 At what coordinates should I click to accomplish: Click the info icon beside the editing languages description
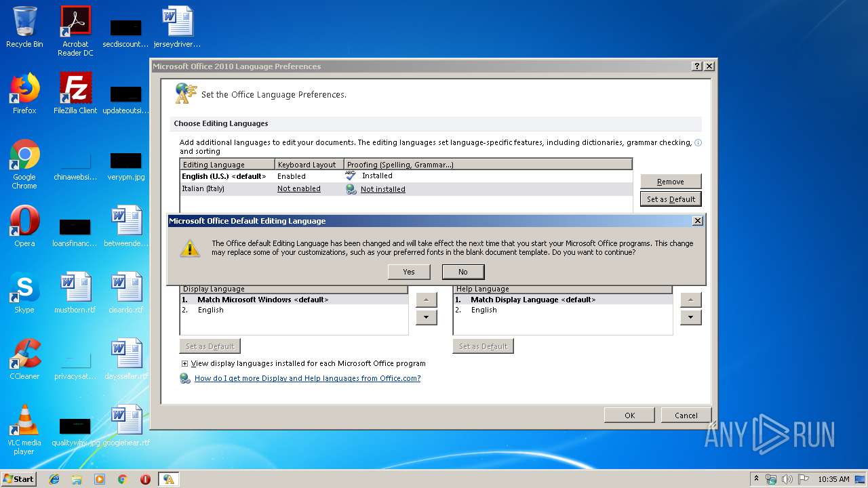pyautogui.click(x=698, y=143)
